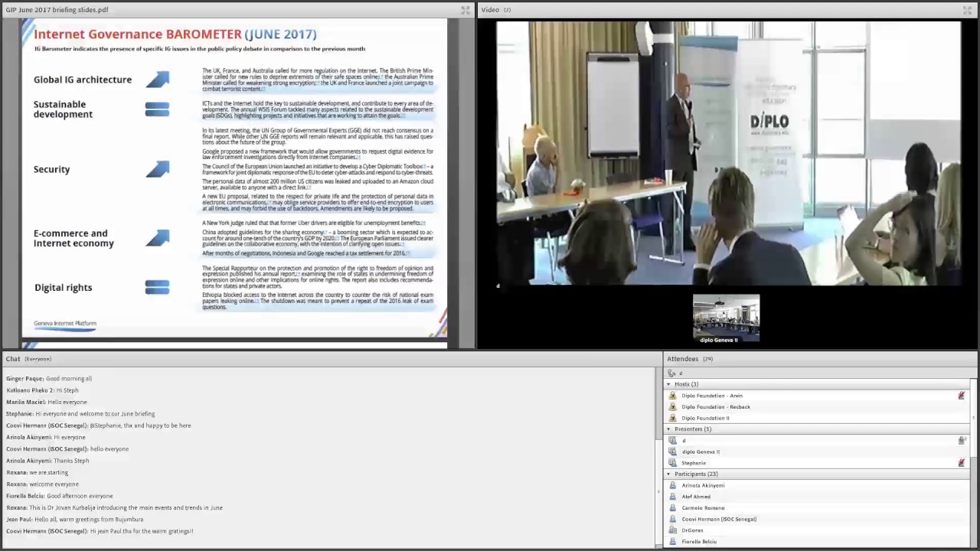Image resolution: width=980 pixels, height=551 pixels.
Task: Click the 'Digital rights' slide label
Action: [x=63, y=288]
